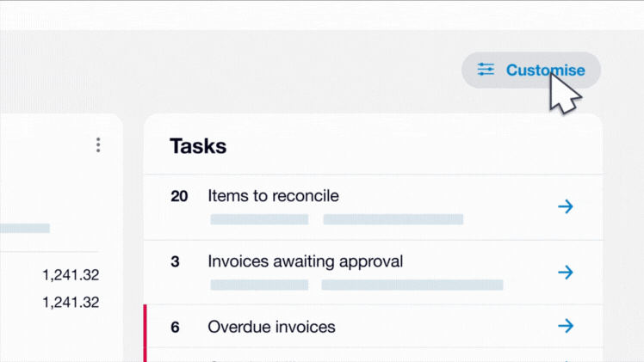Click the second 1,241.32 amount

click(x=71, y=303)
